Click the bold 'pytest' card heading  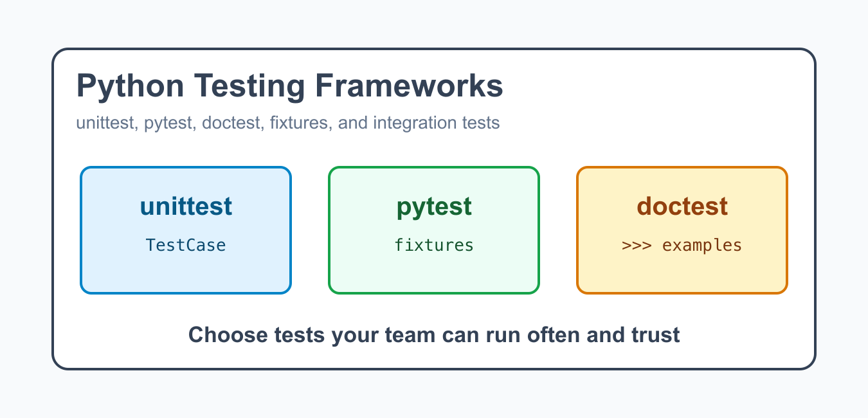pos(434,207)
